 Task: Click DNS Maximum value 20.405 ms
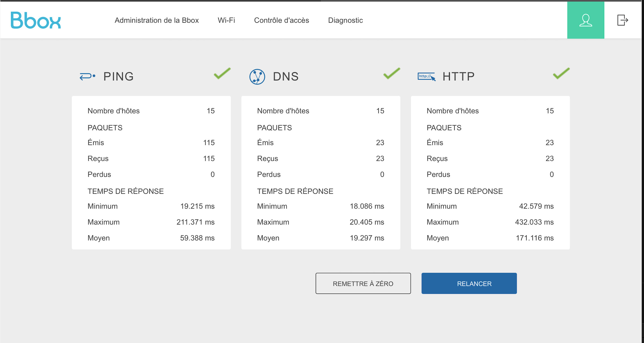(x=367, y=222)
